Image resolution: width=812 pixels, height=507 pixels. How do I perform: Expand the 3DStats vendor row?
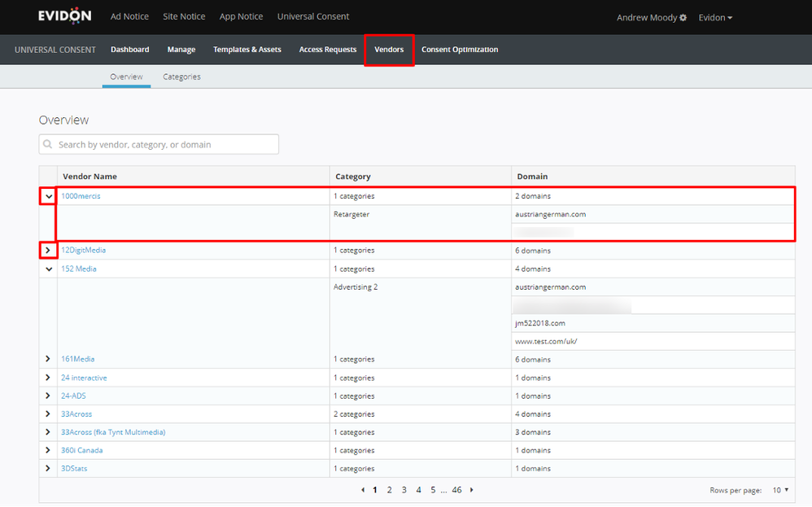[x=48, y=468]
